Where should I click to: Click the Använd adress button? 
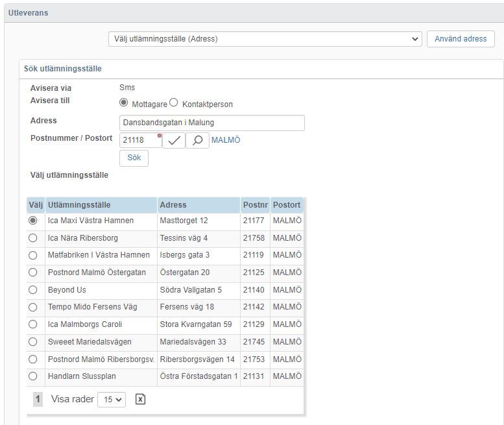[x=461, y=39]
